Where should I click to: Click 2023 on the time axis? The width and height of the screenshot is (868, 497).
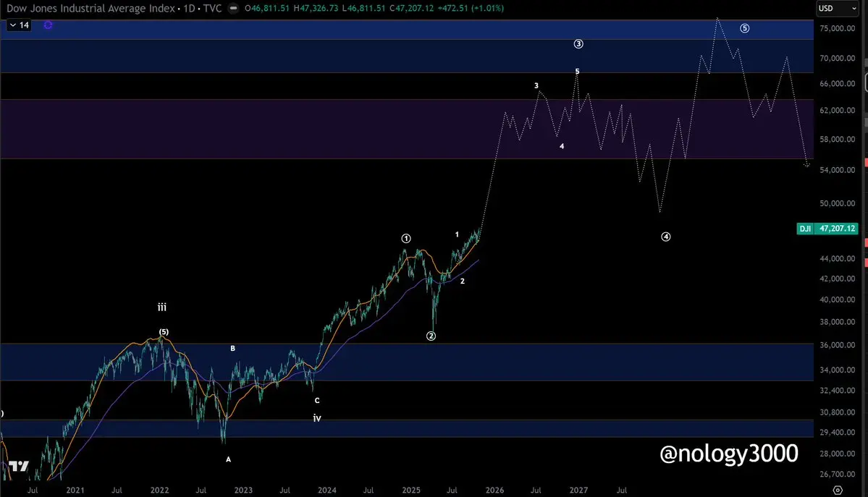click(243, 490)
